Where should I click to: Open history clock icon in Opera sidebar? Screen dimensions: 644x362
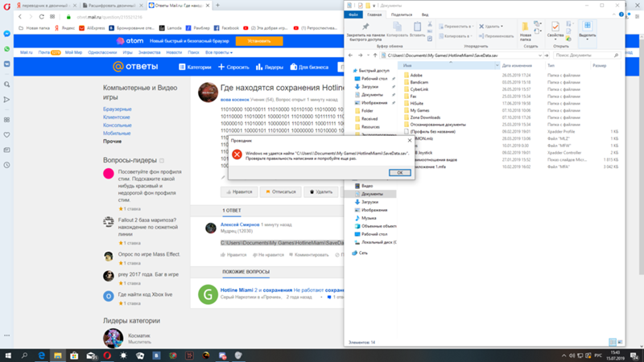coord(7,165)
